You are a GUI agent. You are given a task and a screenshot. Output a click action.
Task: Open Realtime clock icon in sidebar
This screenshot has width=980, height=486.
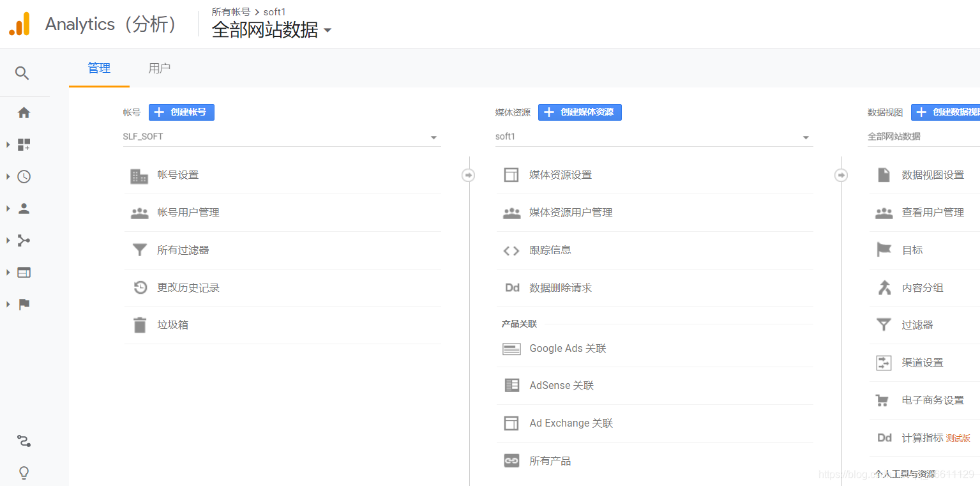[x=24, y=177]
